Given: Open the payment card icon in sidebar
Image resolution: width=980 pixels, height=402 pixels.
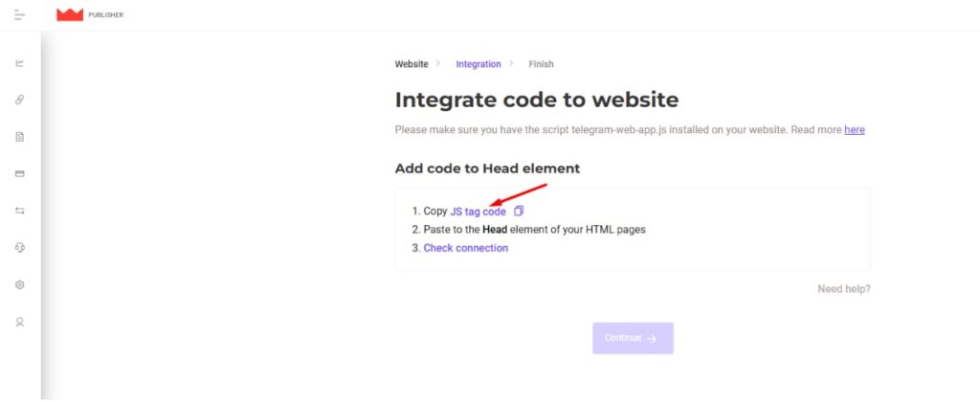Looking at the screenshot, I should point(20,174).
